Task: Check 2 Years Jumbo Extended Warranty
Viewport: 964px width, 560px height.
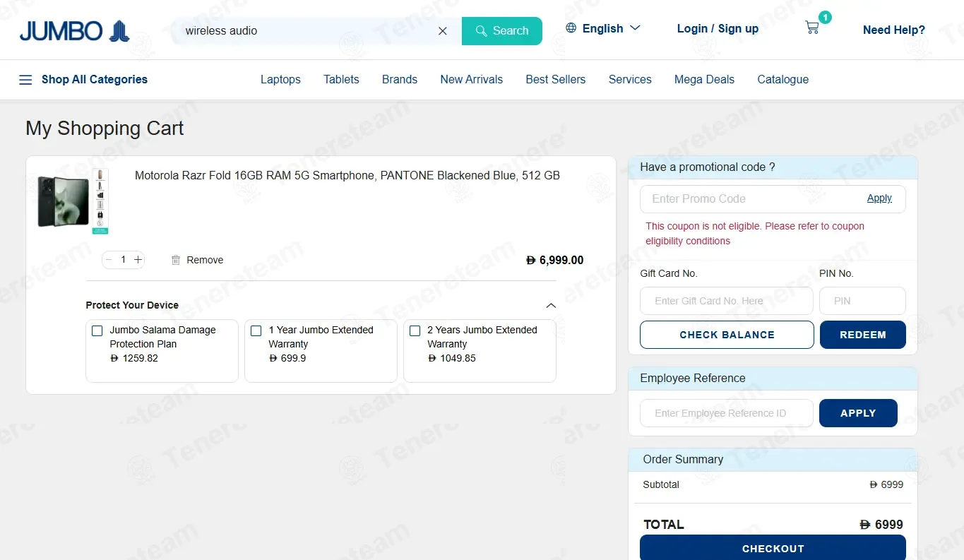Action: click(415, 330)
